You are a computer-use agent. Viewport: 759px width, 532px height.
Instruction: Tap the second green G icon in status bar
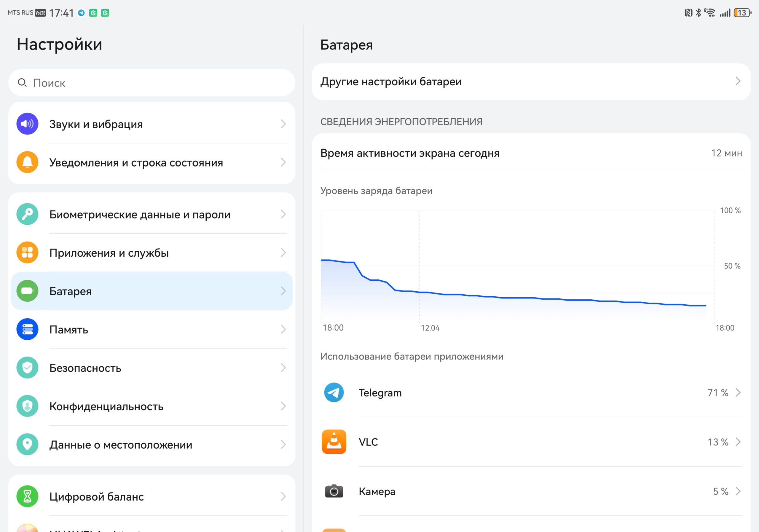tap(105, 13)
